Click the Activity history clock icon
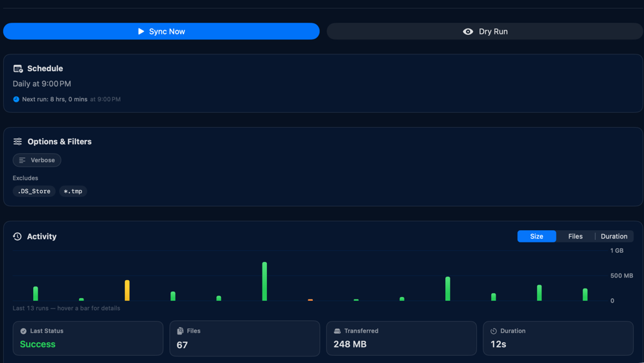The height and width of the screenshot is (363, 644). (17, 237)
